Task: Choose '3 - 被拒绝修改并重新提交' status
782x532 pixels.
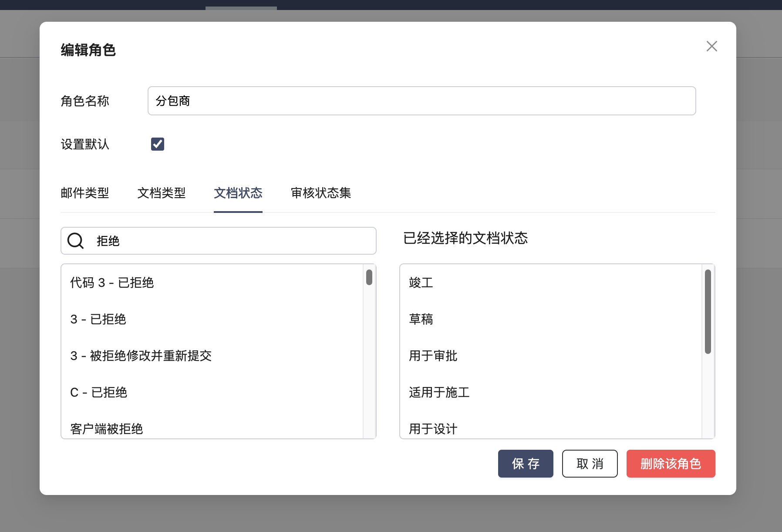Action: (x=141, y=356)
